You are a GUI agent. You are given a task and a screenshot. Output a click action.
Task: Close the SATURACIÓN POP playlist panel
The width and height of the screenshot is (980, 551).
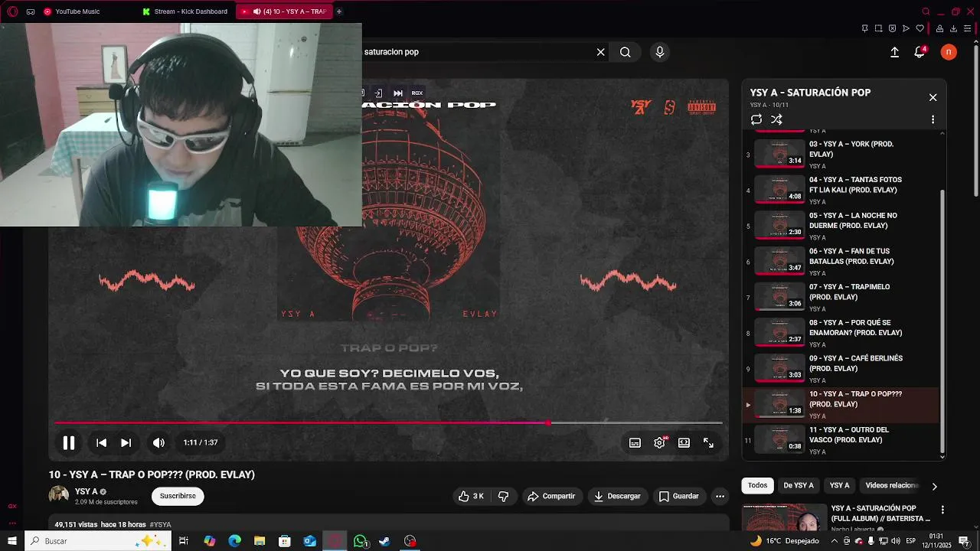click(933, 97)
